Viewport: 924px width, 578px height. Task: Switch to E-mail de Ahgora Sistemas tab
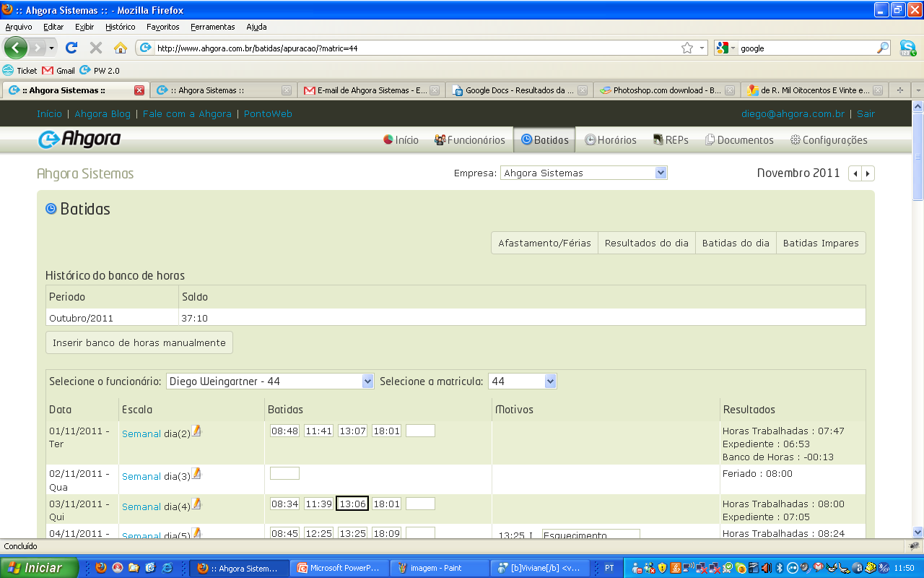point(370,90)
